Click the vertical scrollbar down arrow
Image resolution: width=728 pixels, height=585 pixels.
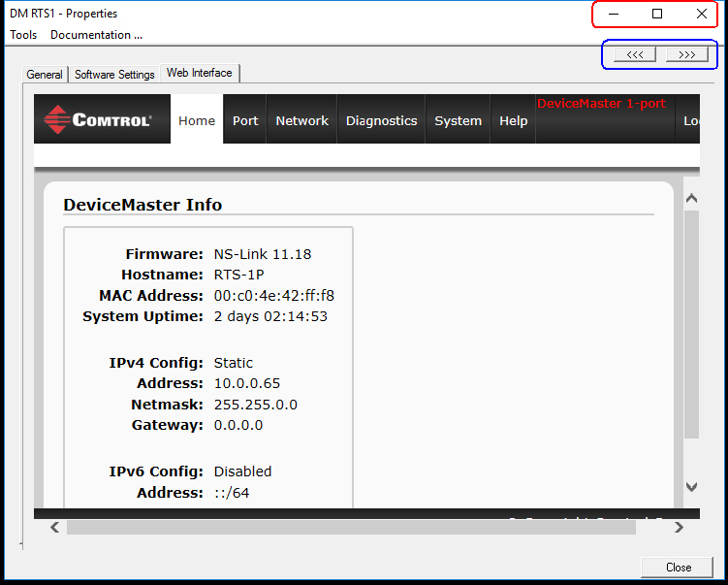coord(691,487)
